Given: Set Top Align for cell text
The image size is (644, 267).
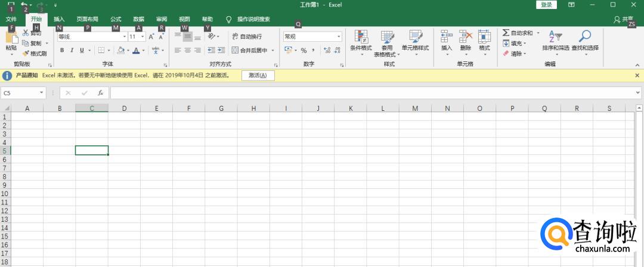Looking at the screenshot, I should point(178,36).
